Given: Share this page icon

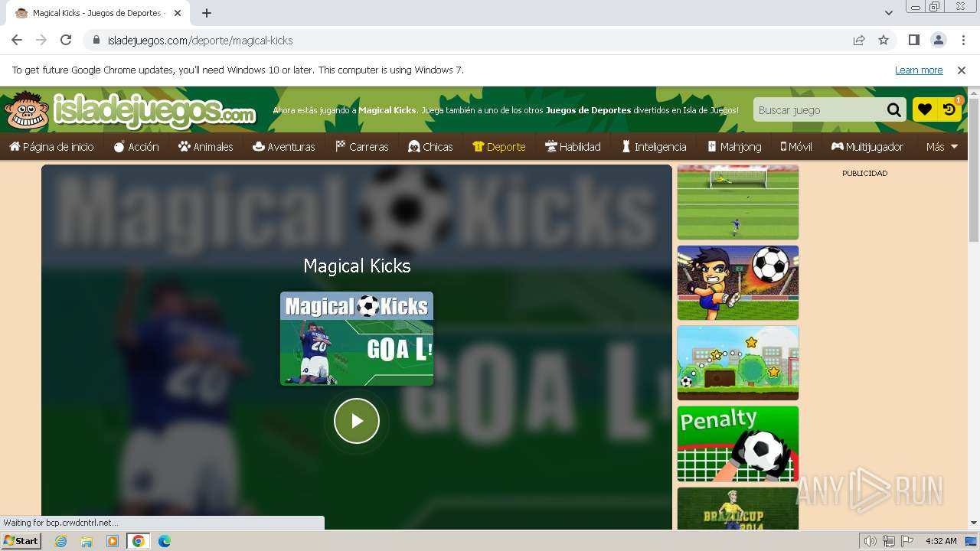Looking at the screenshot, I should click(859, 40).
